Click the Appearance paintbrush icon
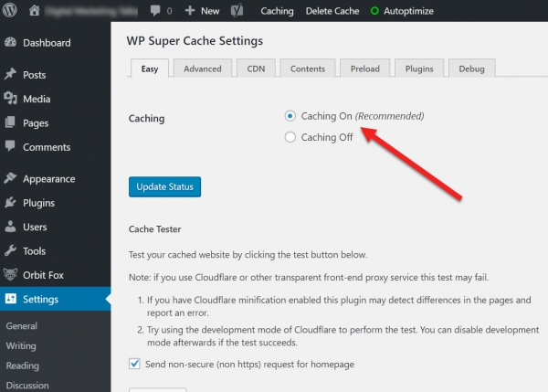The height and width of the screenshot is (392, 548). (10, 178)
